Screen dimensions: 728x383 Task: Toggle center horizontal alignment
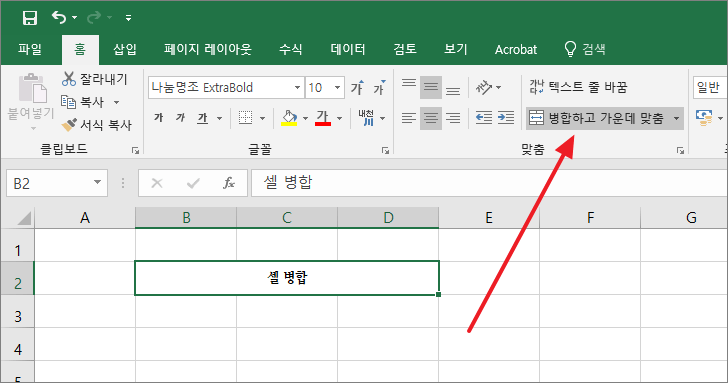(x=431, y=118)
